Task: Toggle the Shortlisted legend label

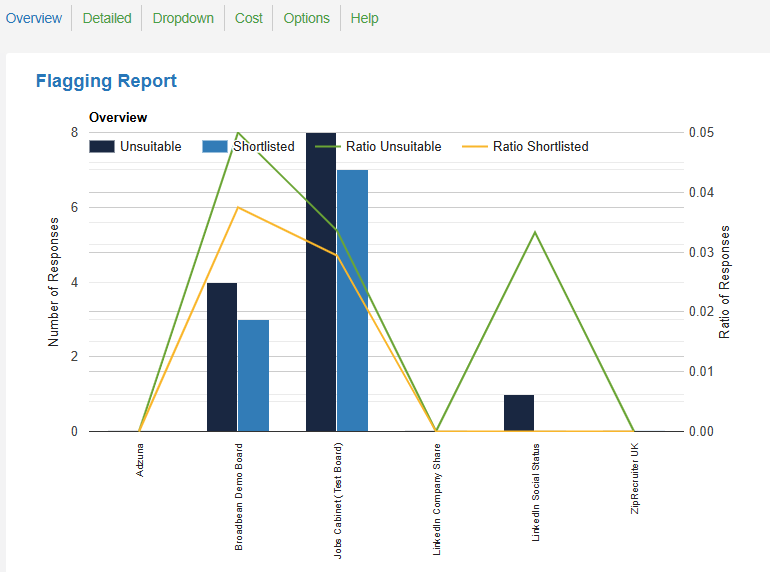Action: coord(264,146)
